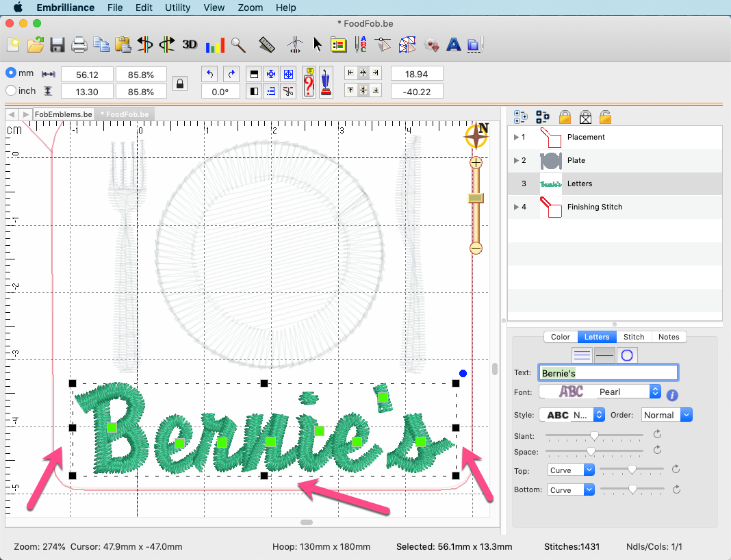This screenshot has width=731, height=560.
Task: Open the Order dropdown set to Normal
Action: click(667, 415)
